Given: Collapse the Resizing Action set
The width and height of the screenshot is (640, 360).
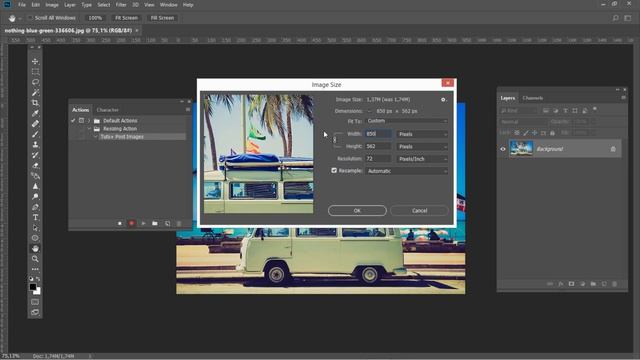Looking at the screenshot, I should pos(89,129).
